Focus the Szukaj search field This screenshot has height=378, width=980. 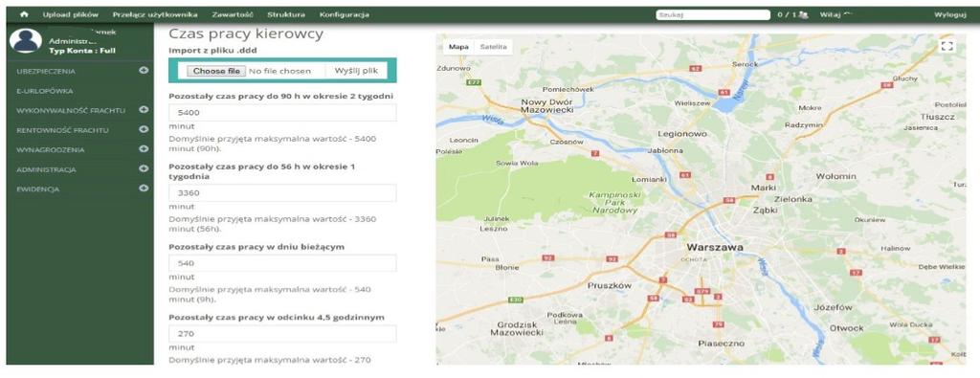pyautogui.click(x=712, y=14)
